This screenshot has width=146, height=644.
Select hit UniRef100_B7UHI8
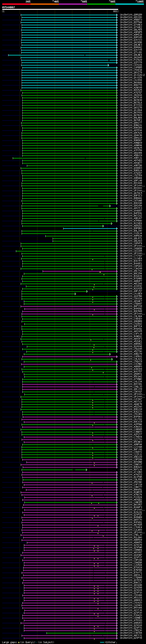click(x=131, y=567)
